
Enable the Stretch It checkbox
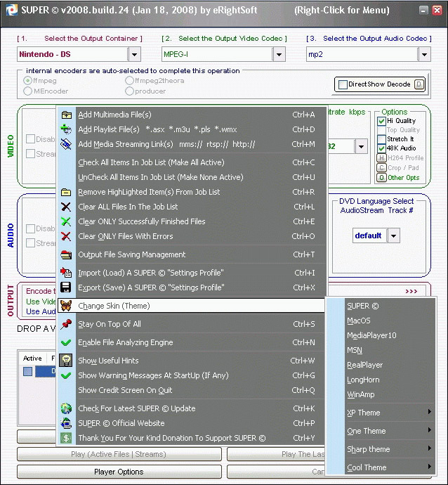[x=381, y=139]
